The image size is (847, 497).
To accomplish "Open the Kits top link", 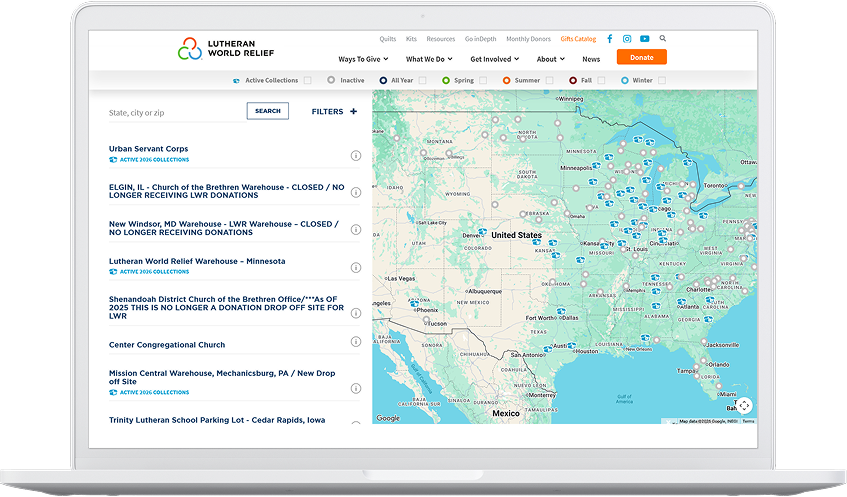I will (x=411, y=39).
